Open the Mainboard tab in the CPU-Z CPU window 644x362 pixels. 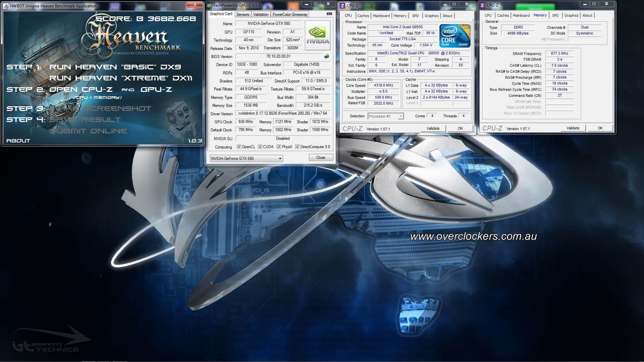click(381, 16)
